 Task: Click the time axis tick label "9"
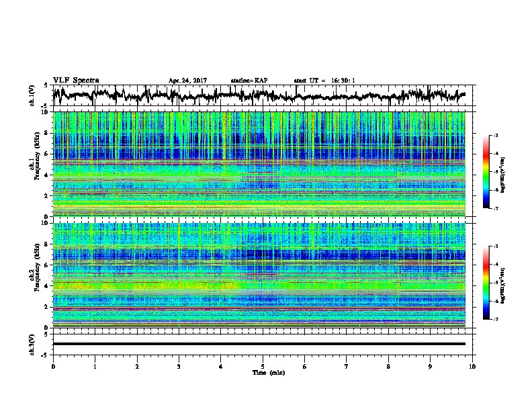pyautogui.click(x=430, y=367)
